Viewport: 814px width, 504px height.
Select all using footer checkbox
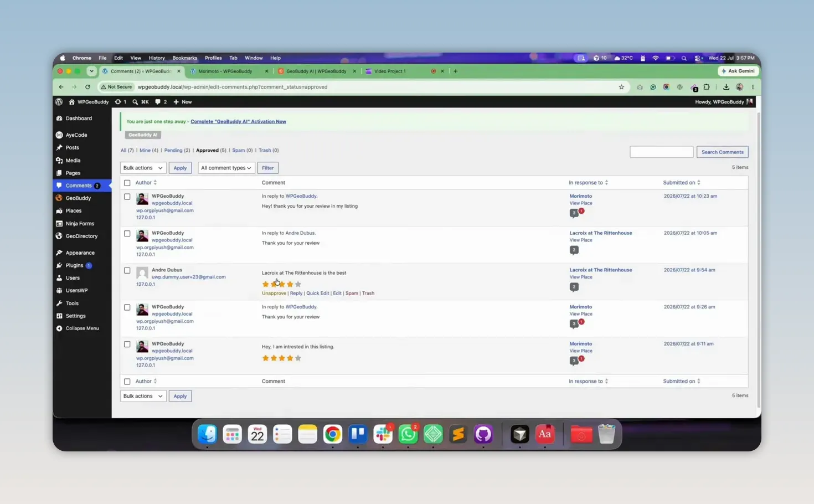coord(127,382)
